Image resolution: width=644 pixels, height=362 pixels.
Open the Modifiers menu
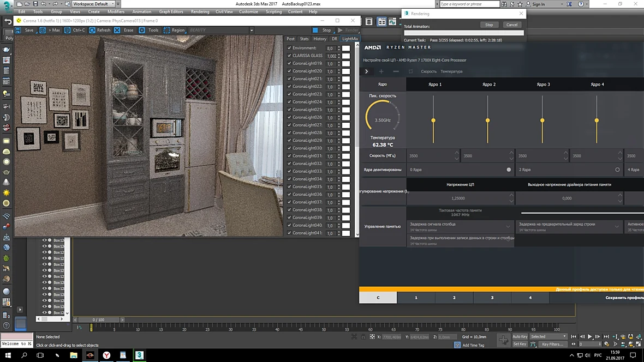(x=116, y=11)
